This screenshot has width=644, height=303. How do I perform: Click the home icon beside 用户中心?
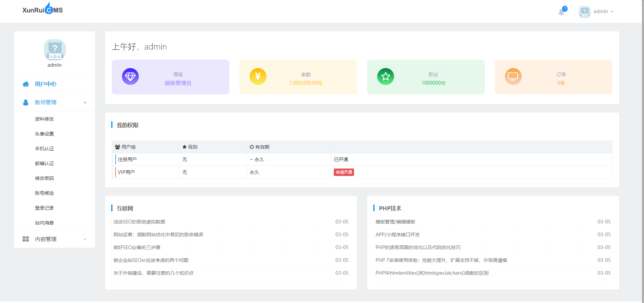[26, 84]
